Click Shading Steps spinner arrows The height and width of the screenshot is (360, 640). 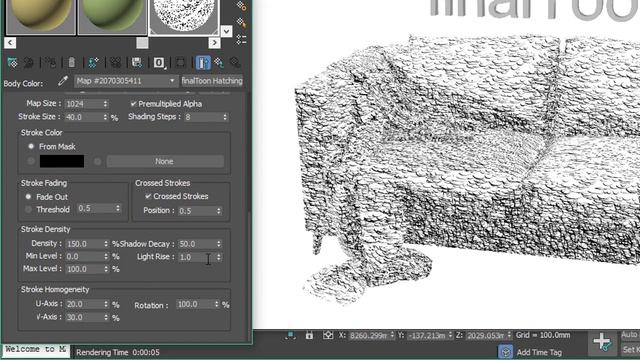pyautogui.click(x=225, y=117)
